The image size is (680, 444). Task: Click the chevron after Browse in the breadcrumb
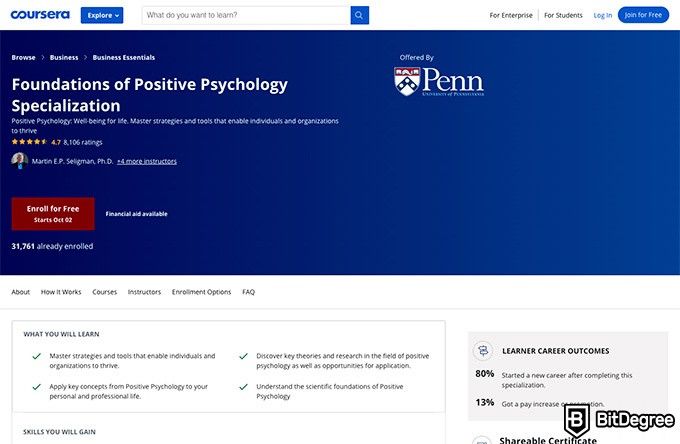42,57
